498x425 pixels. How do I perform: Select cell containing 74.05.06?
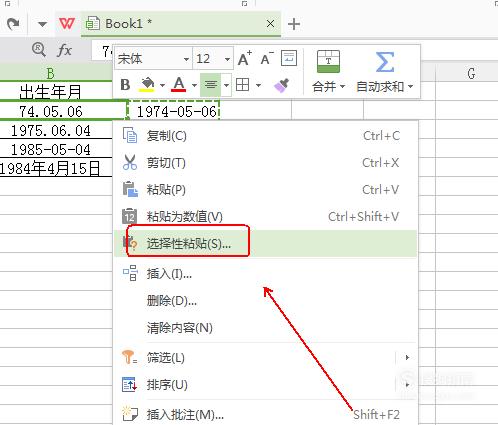pos(63,110)
